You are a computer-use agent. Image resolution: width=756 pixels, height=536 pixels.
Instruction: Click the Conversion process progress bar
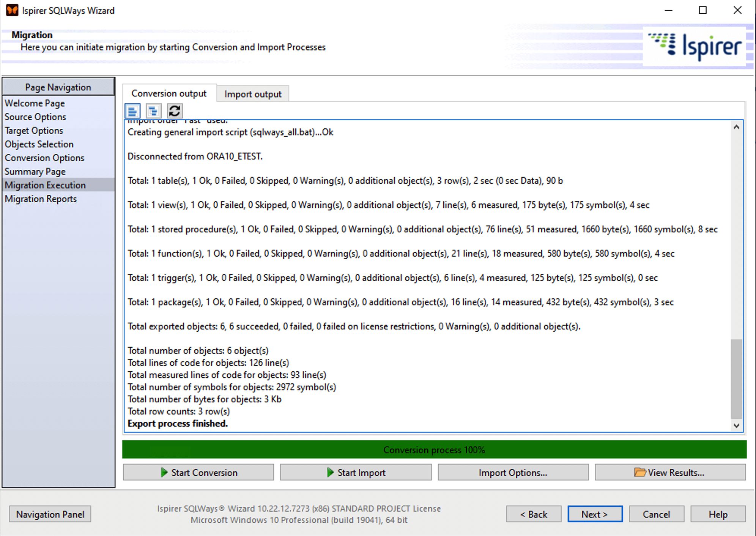click(x=434, y=450)
